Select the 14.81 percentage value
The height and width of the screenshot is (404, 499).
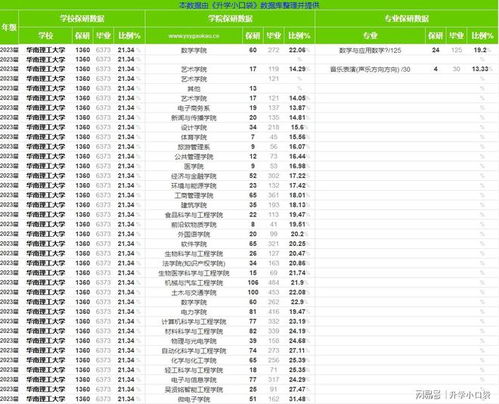297,118
